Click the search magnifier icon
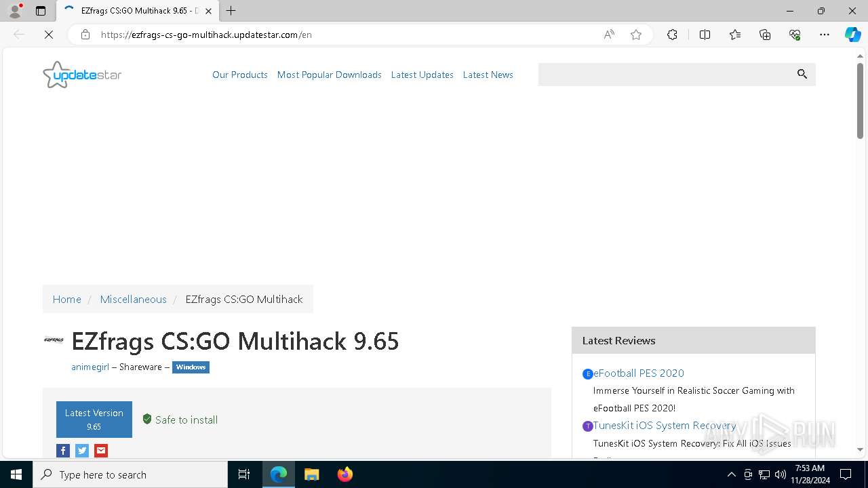The image size is (868, 488). pos(802,74)
